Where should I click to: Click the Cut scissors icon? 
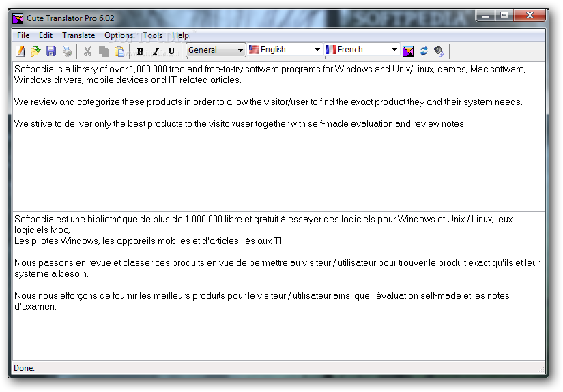pos(87,51)
